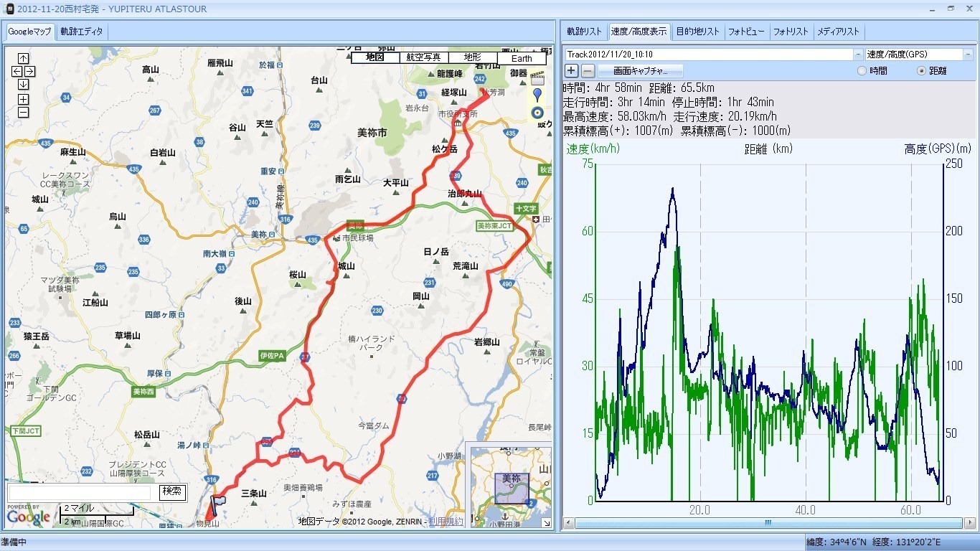Screen dimensions: 980x551
Task: Click the graph scrollbar left arrow
Action: pyautogui.click(x=570, y=523)
